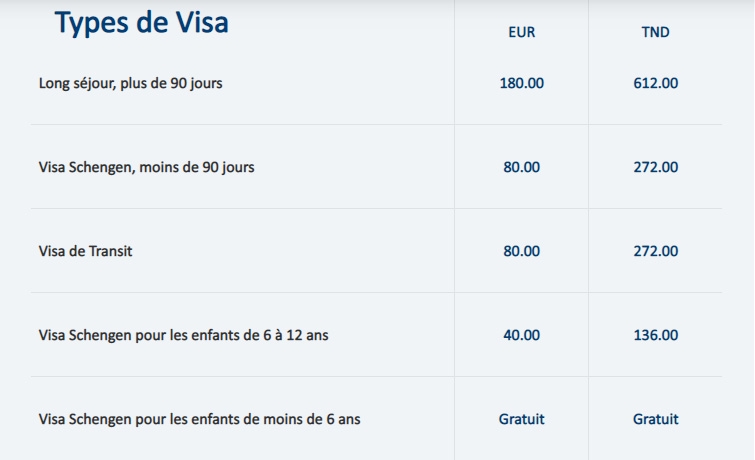Click 80.00 EUR for Schengen under 90 days

(x=521, y=167)
